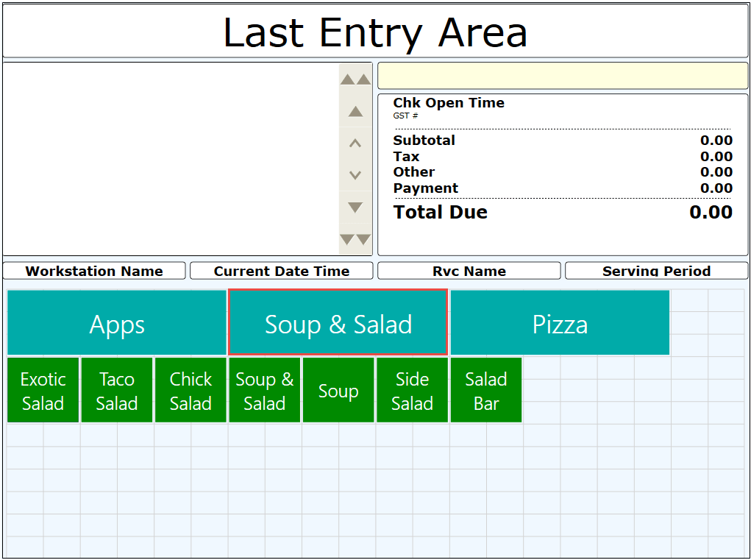Tap the green Soup & Salad item button
The height and width of the screenshot is (560, 751).
click(265, 391)
